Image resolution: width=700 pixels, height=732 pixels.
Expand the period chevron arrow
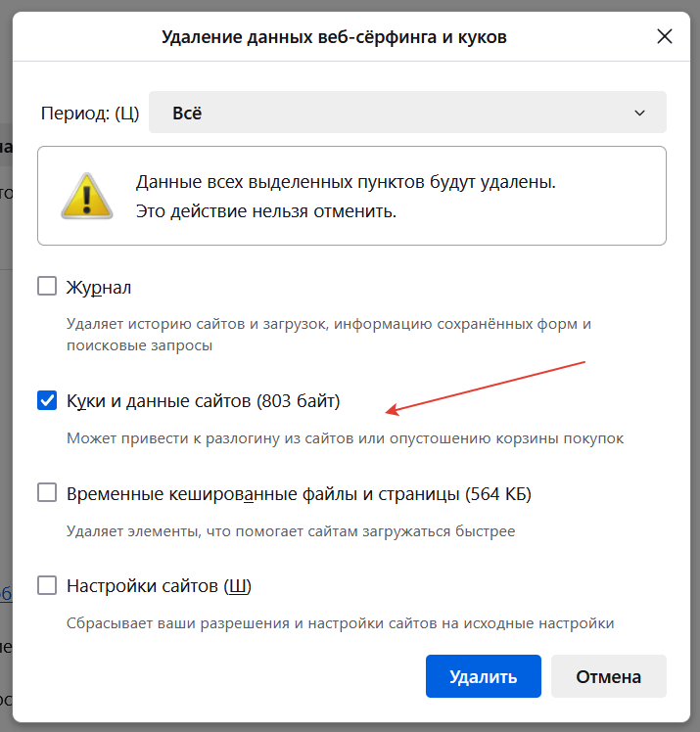point(639,113)
